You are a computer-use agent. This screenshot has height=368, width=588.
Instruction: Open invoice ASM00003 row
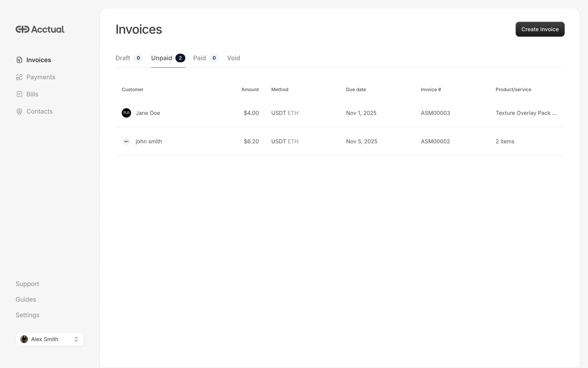click(x=435, y=113)
